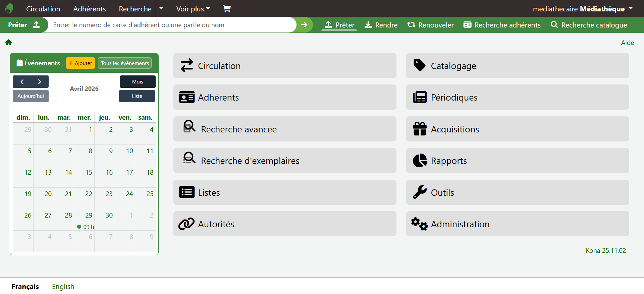Click the home breadcrumb icon
This screenshot has width=644, height=294.
coord(9,42)
